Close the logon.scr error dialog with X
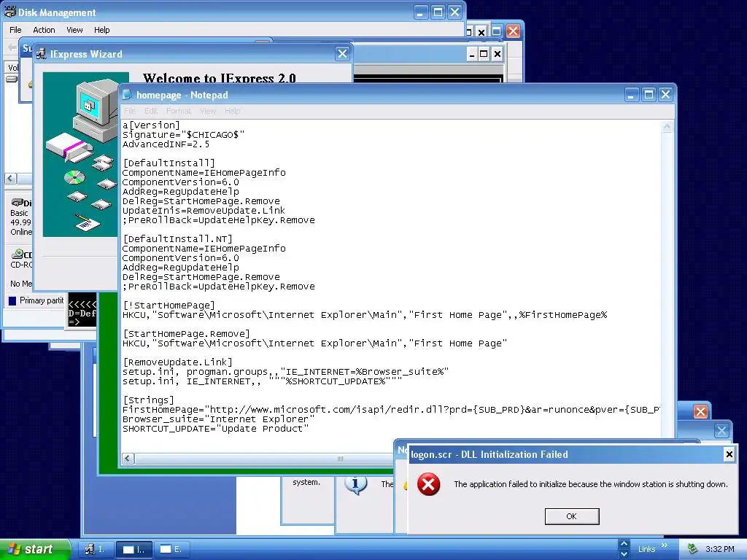Screen dimensions: 747x560 pos(729,454)
